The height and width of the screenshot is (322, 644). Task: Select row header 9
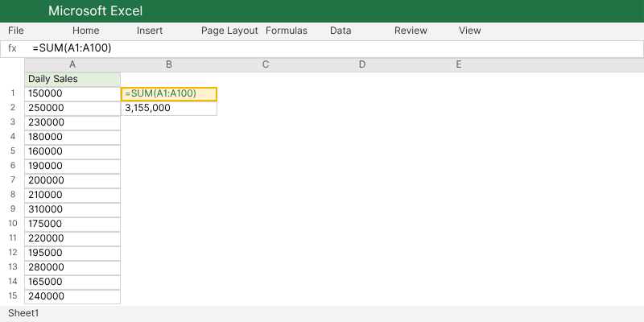[x=13, y=209]
